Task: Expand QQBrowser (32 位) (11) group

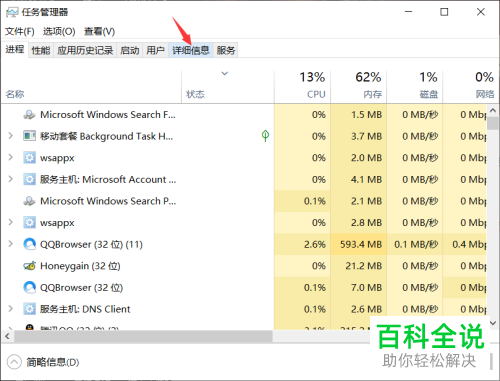Action: 10,244
